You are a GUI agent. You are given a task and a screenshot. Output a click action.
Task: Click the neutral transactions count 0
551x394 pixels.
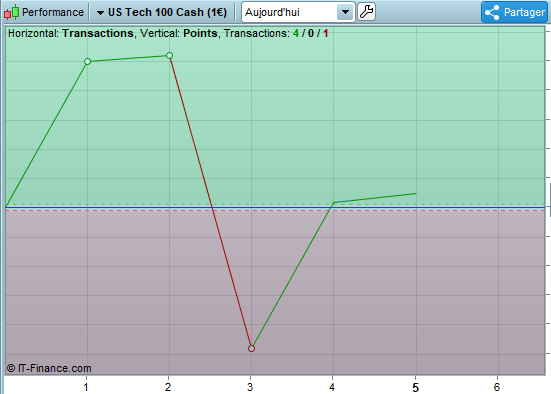[x=311, y=33]
